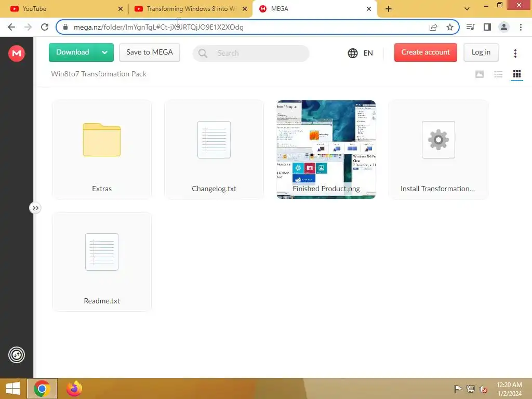Image resolution: width=532 pixels, height=399 pixels.
Task: Close the Transforming Windows 8 tab
Action: click(245, 9)
